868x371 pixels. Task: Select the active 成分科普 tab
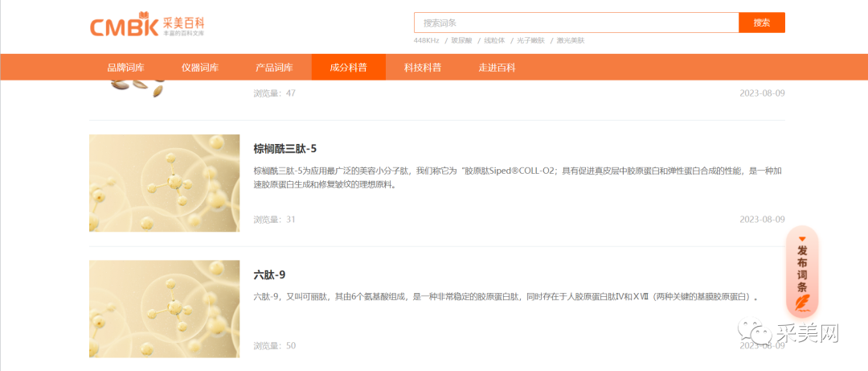(348, 68)
